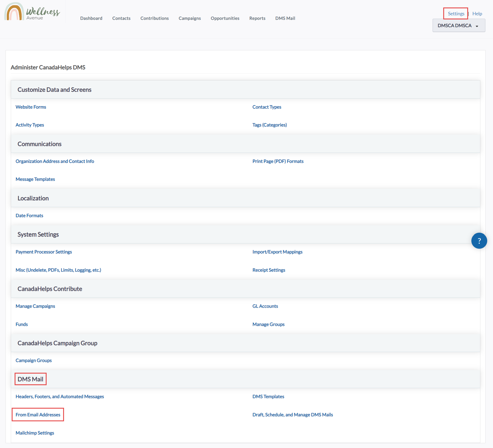
Task: Open Manage Groups
Action: 269,324
